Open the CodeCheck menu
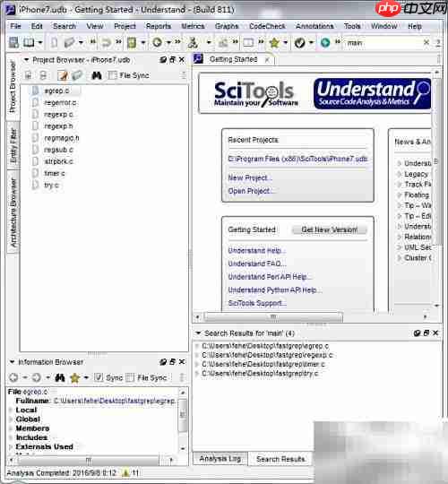 point(267,26)
